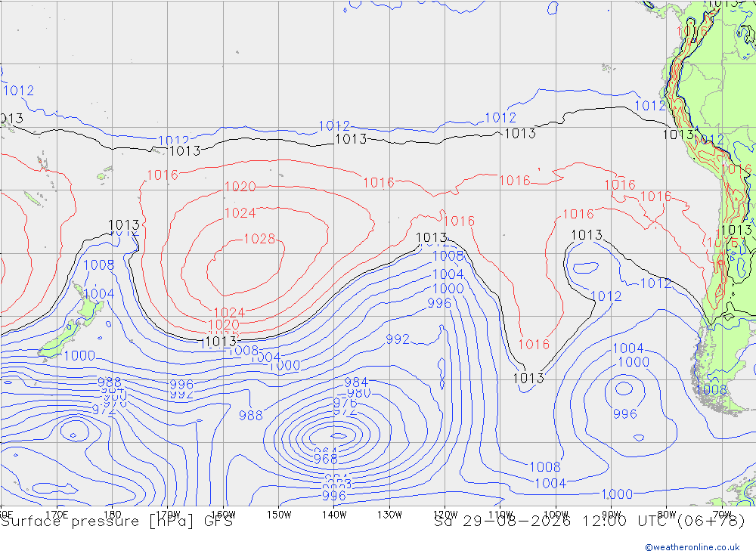This screenshot has height=554, width=756.
Task: Click the 1004 label over New Zealand's North Island
Action: coord(99,294)
